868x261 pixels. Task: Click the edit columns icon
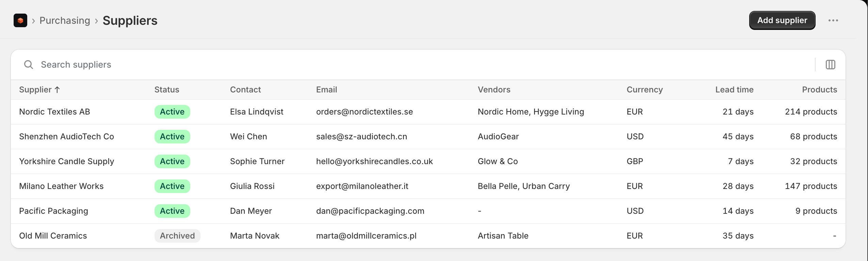pyautogui.click(x=830, y=65)
